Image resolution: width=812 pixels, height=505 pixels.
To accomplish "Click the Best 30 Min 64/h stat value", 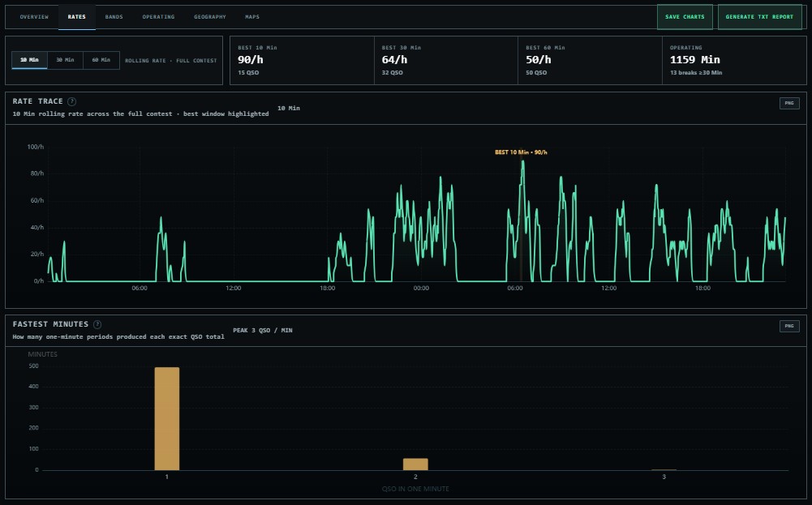I will point(394,59).
